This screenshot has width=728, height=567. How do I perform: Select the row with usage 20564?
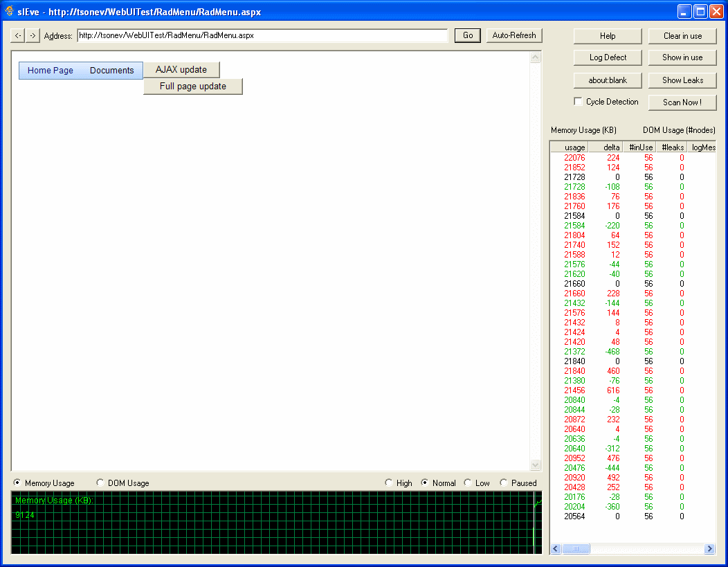click(x=633, y=516)
